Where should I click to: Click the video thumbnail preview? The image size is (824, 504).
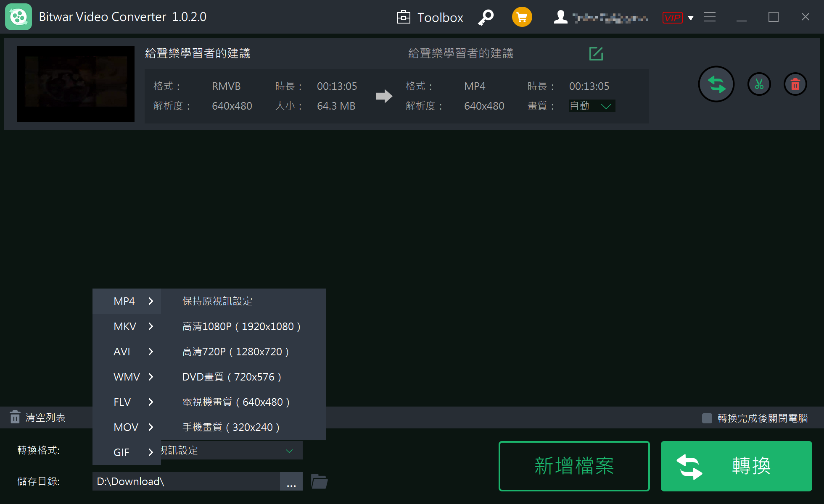(76, 84)
